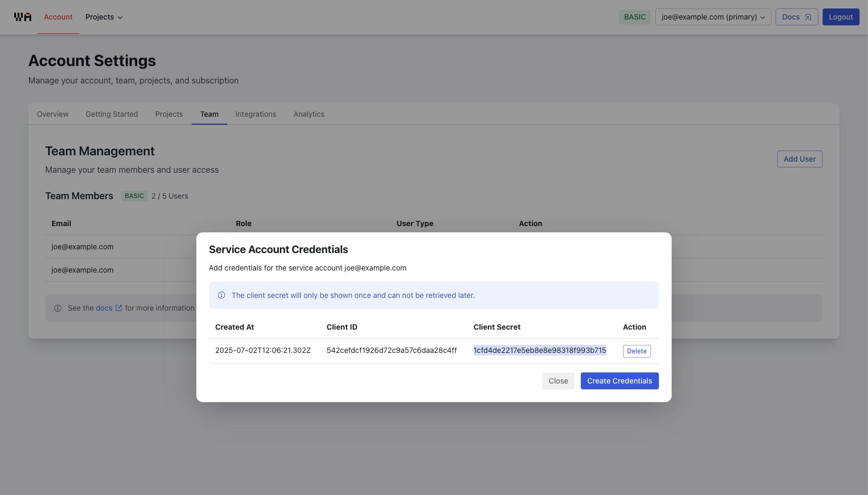The width and height of the screenshot is (868, 495).
Task: Click the WA logo icon
Action: point(22,16)
